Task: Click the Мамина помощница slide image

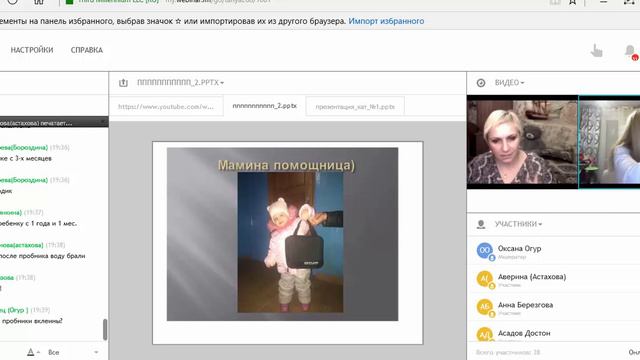Action: [x=282, y=234]
